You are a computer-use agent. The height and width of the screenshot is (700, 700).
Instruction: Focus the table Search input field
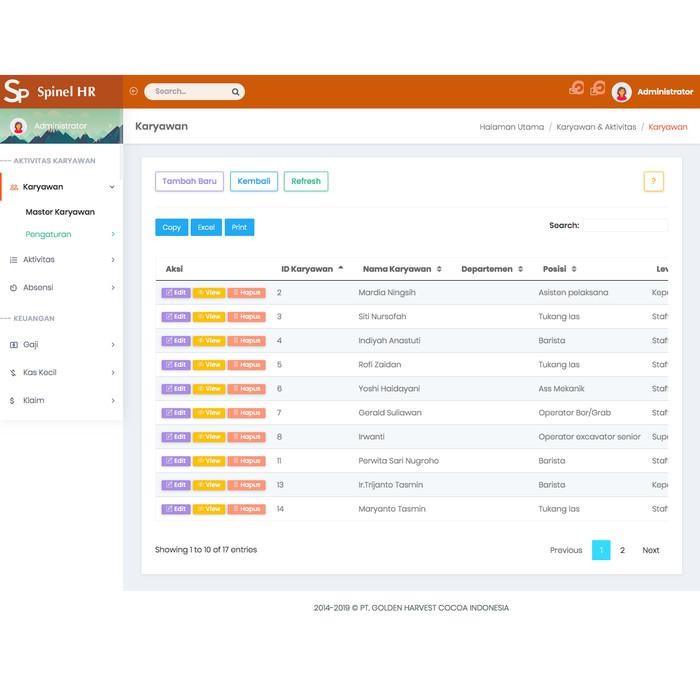coord(625,225)
